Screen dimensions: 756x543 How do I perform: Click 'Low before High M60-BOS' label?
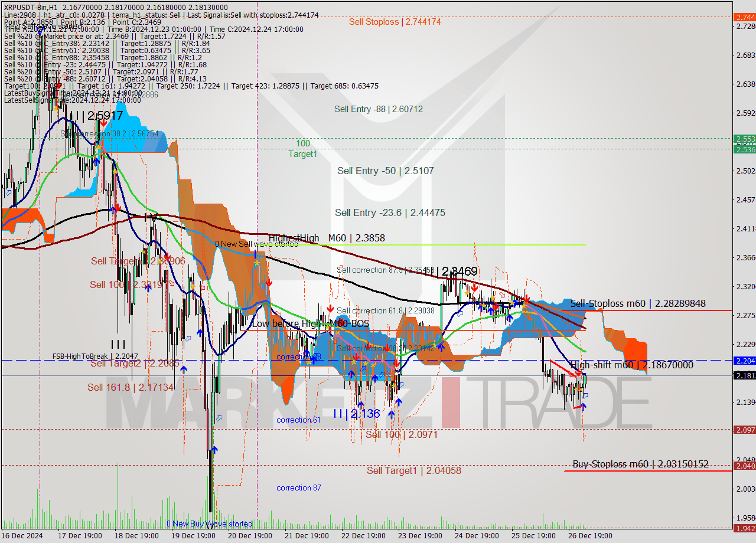[310, 324]
